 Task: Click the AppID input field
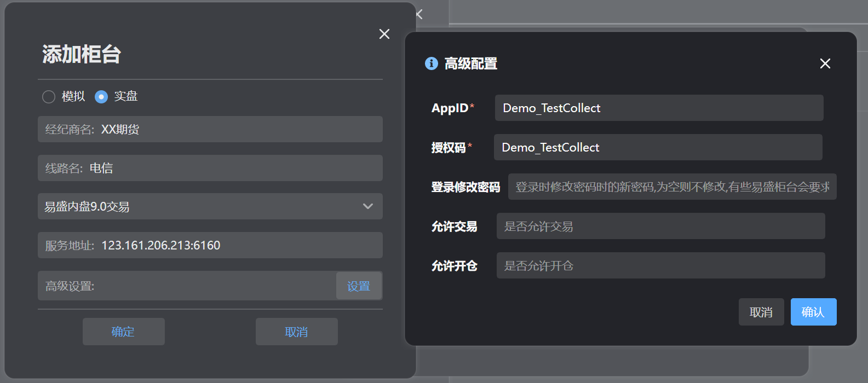[x=659, y=108]
